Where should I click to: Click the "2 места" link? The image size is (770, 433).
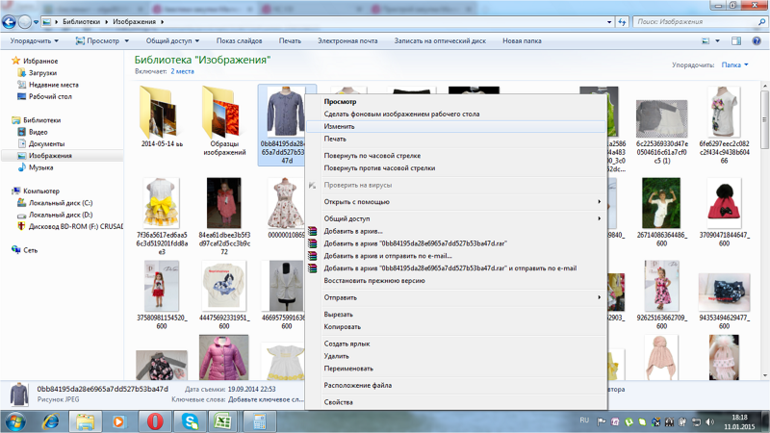tap(182, 72)
